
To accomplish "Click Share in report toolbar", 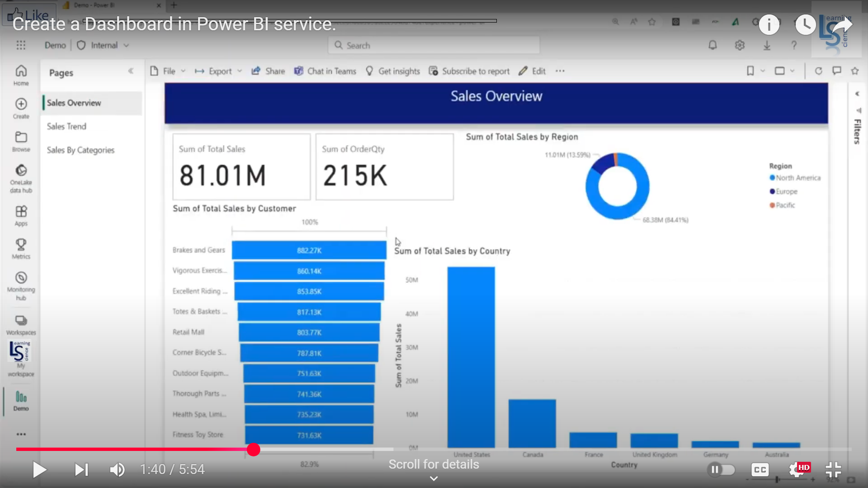I will (x=268, y=71).
